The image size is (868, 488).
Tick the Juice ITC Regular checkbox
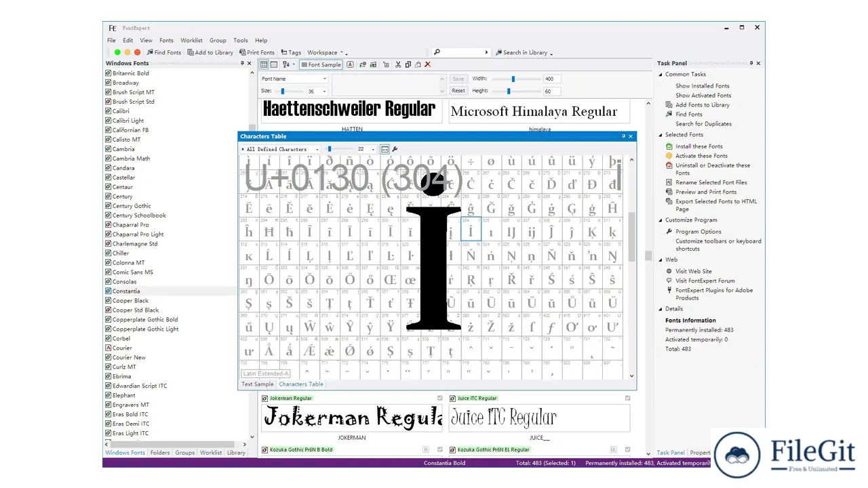coord(628,399)
